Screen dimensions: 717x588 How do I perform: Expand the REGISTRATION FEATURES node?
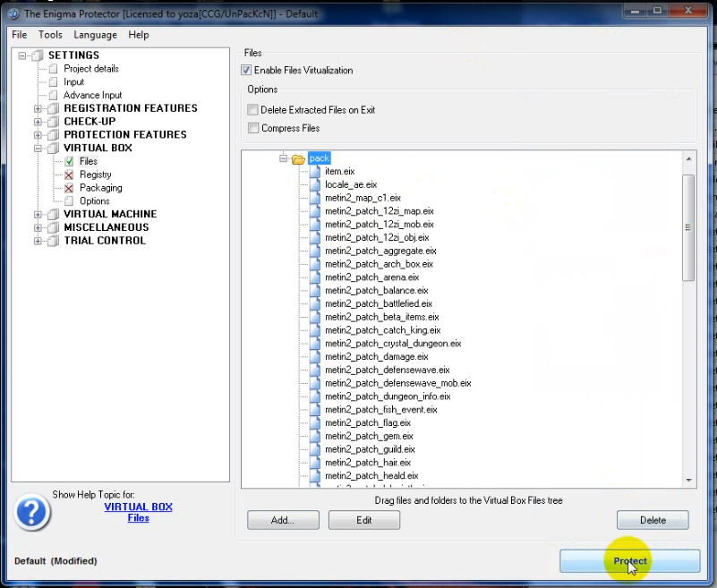point(38,109)
